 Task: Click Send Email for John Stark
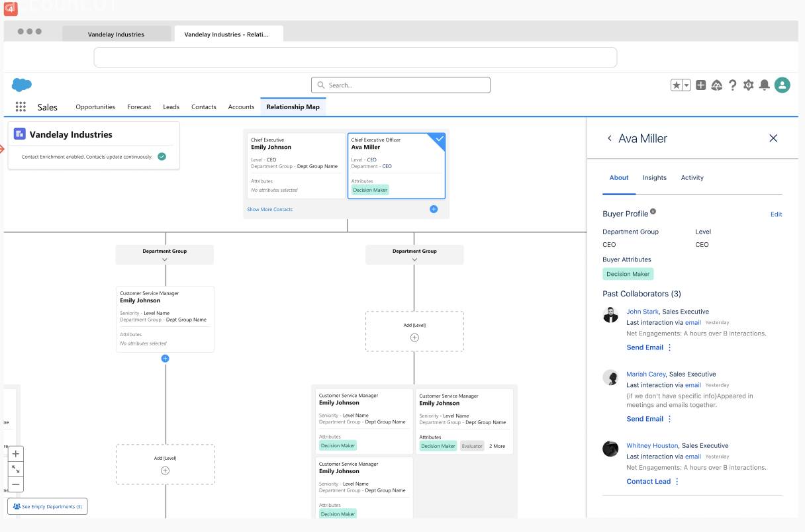coord(645,347)
